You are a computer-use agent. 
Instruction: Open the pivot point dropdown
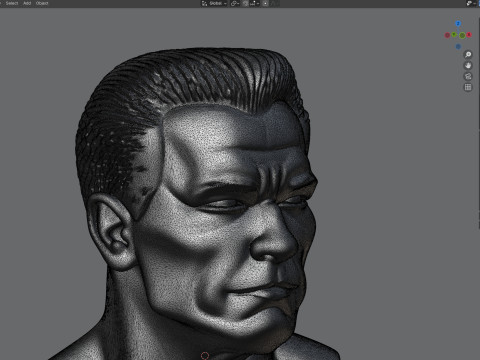[235, 3]
